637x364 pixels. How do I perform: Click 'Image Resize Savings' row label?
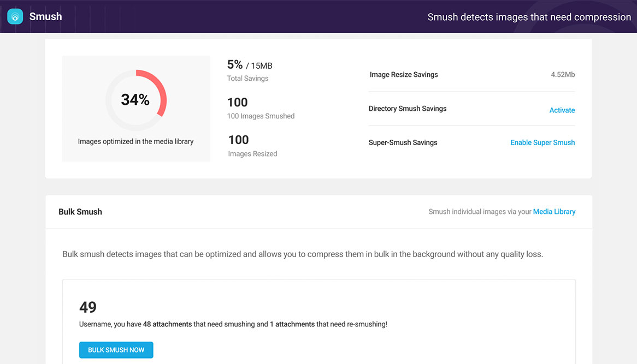[x=403, y=75]
